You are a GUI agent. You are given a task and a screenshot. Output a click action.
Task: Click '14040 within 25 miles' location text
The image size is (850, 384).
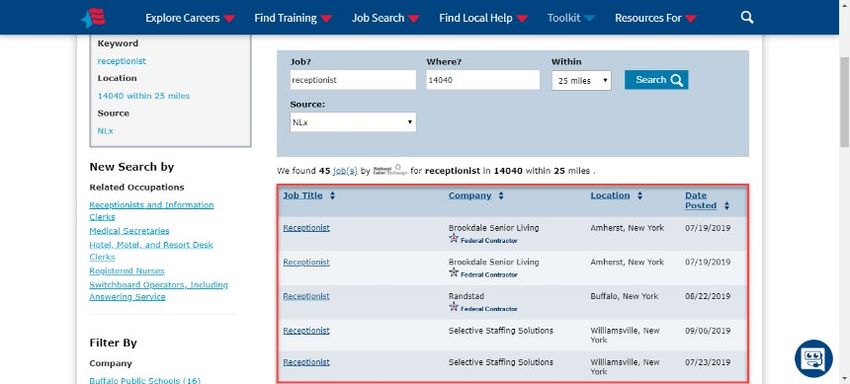tap(144, 95)
